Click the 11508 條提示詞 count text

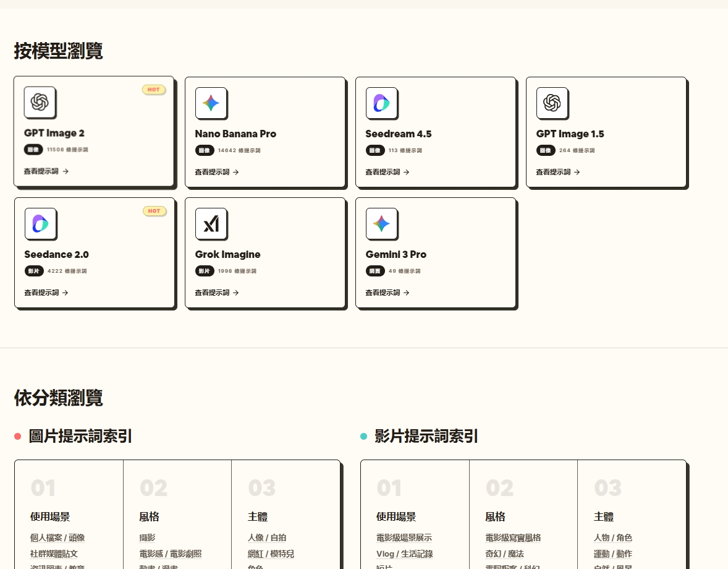(67, 150)
